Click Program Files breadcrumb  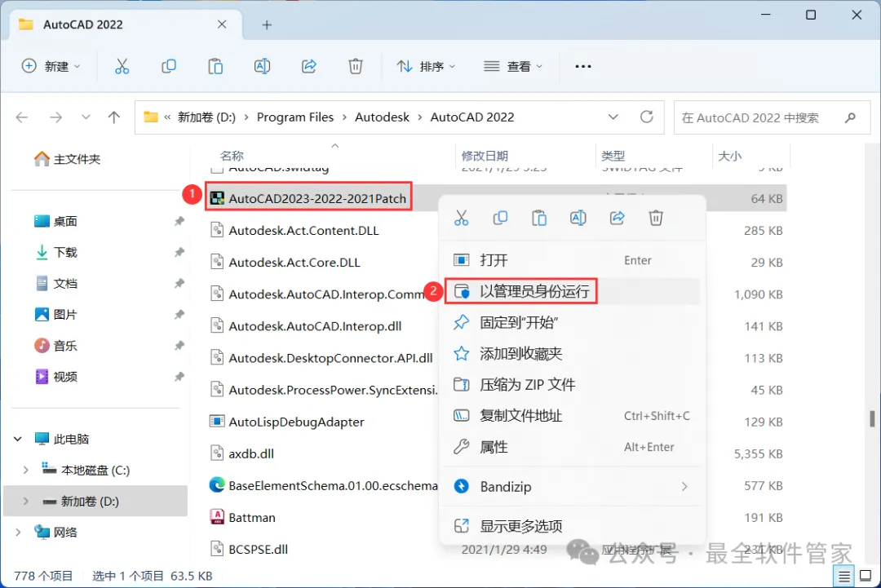pyautogui.click(x=295, y=117)
